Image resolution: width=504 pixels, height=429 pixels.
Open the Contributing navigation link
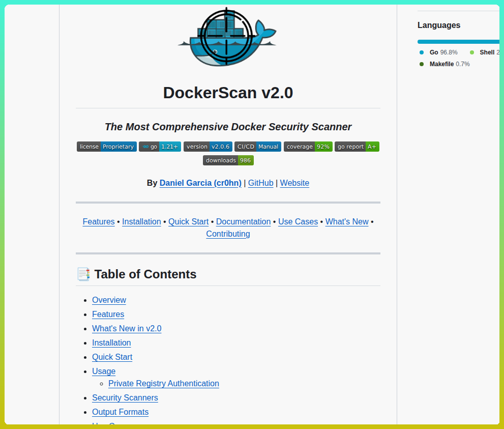pyautogui.click(x=228, y=234)
